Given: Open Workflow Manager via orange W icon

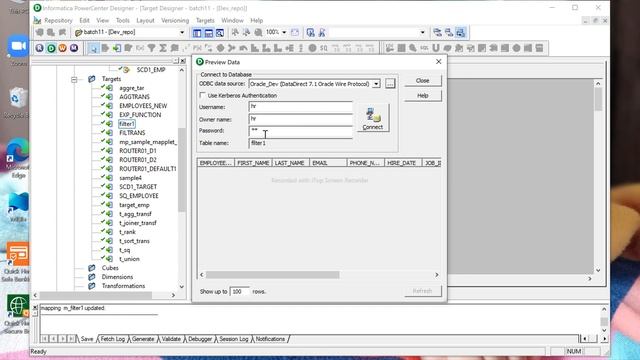Looking at the screenshot, I should (62, 48).
